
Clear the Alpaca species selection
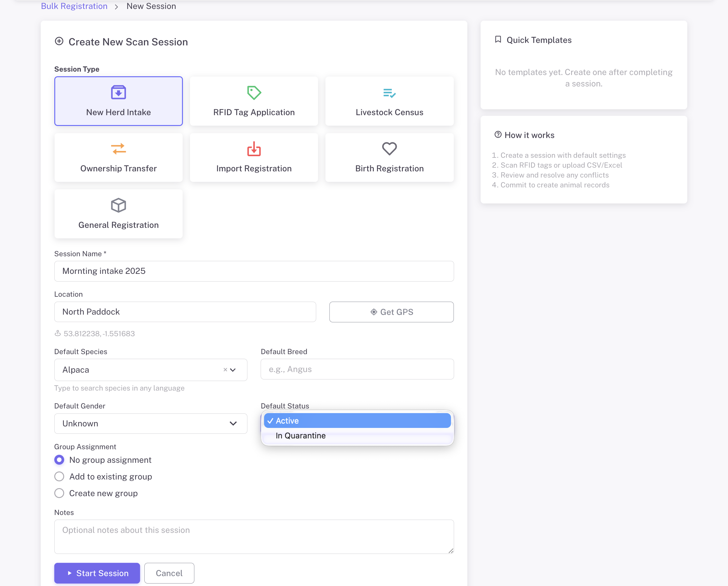coord(225,370)
